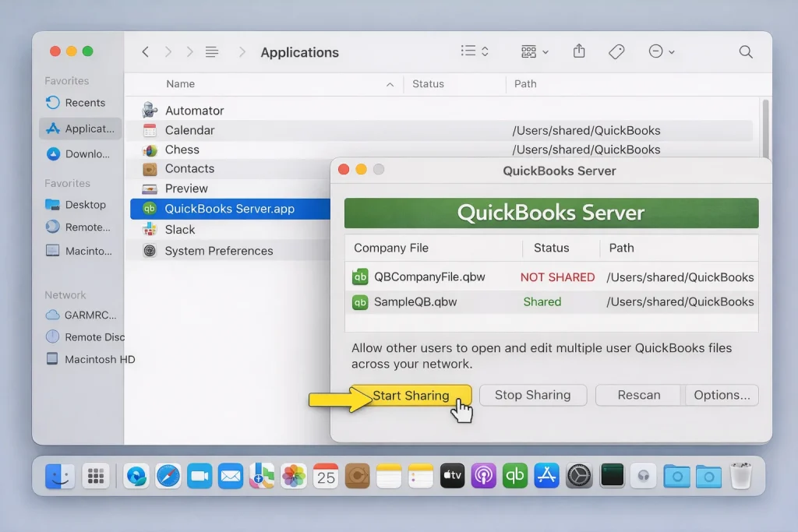
Task: Select GARMRC... under Network
Action: click(x=81, y=315)
